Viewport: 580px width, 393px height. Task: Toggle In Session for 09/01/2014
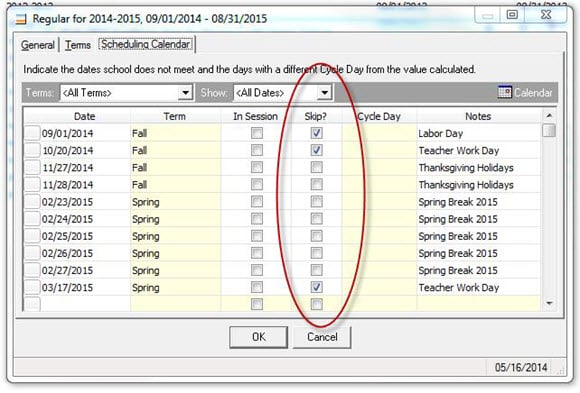(x=257, y=133)
